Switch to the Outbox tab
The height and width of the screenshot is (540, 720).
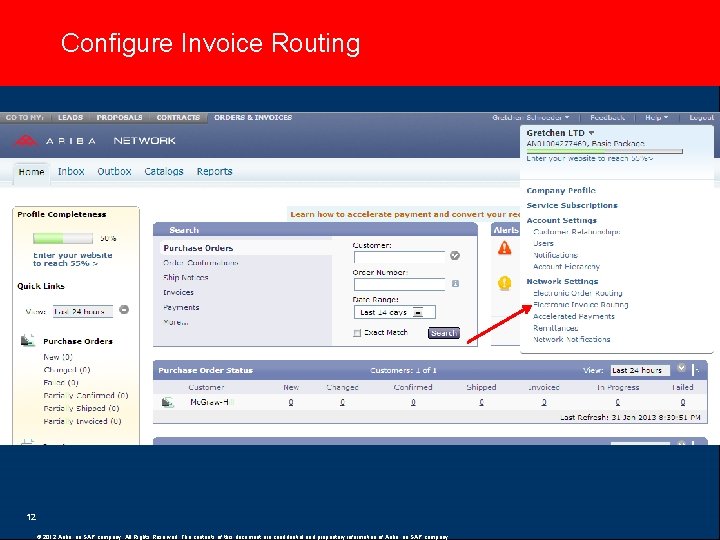coord(114,171)
